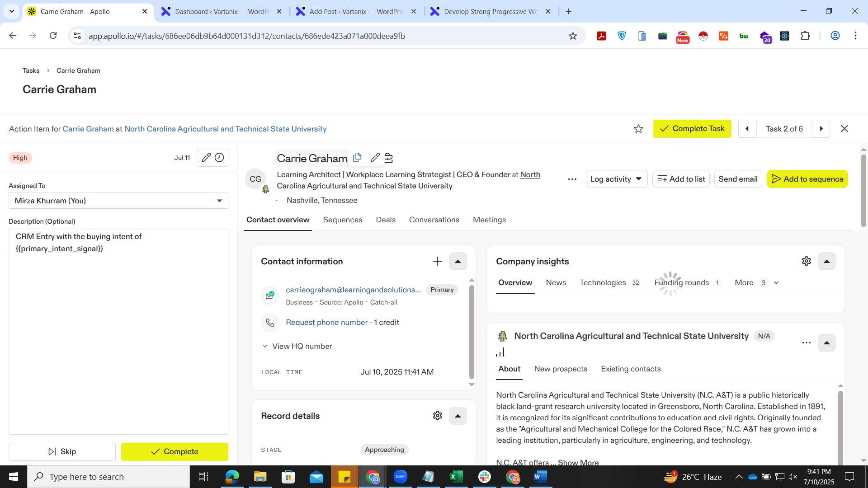Open three-dot menu on university card
The image size is (868, 488).
(806, 343)
